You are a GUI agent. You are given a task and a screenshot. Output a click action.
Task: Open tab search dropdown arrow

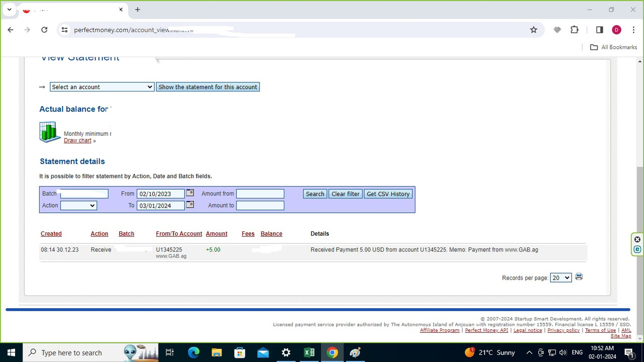[9, 10]
